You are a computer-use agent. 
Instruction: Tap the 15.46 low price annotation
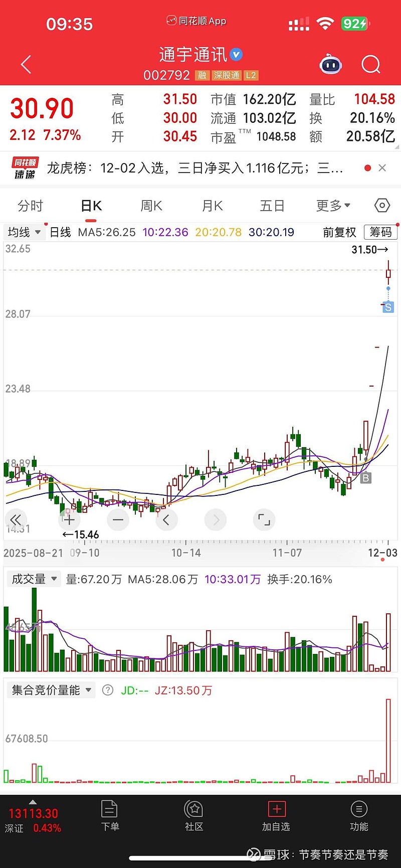pos(81,535)
